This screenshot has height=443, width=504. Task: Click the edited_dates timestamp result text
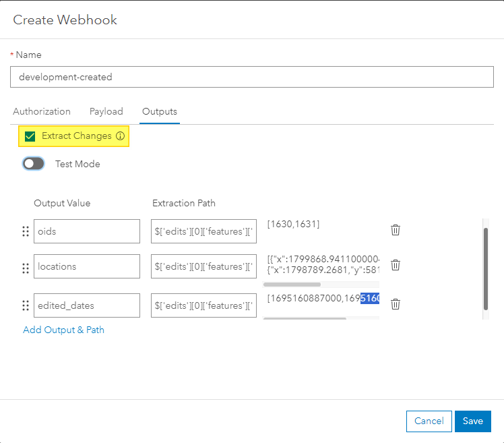click(323, 298)
